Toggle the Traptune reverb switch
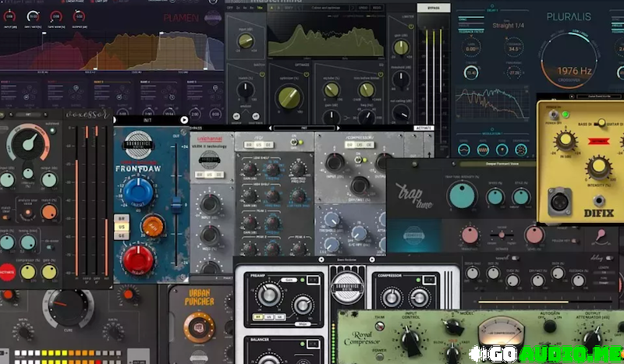Viewport: 624px width, 364px height. [x=515, y=258]
